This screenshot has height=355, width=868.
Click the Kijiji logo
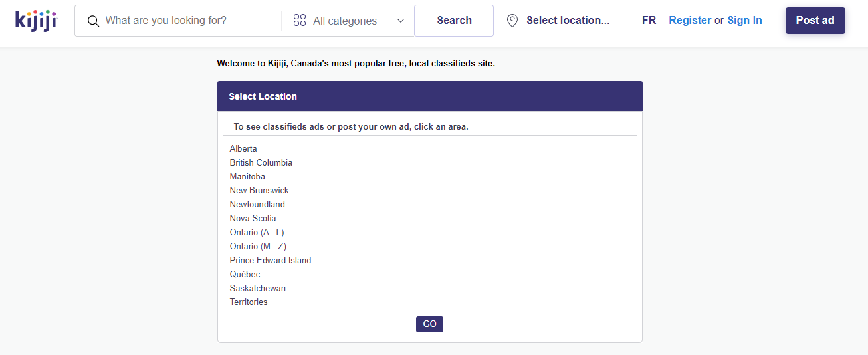click(36, 20)
